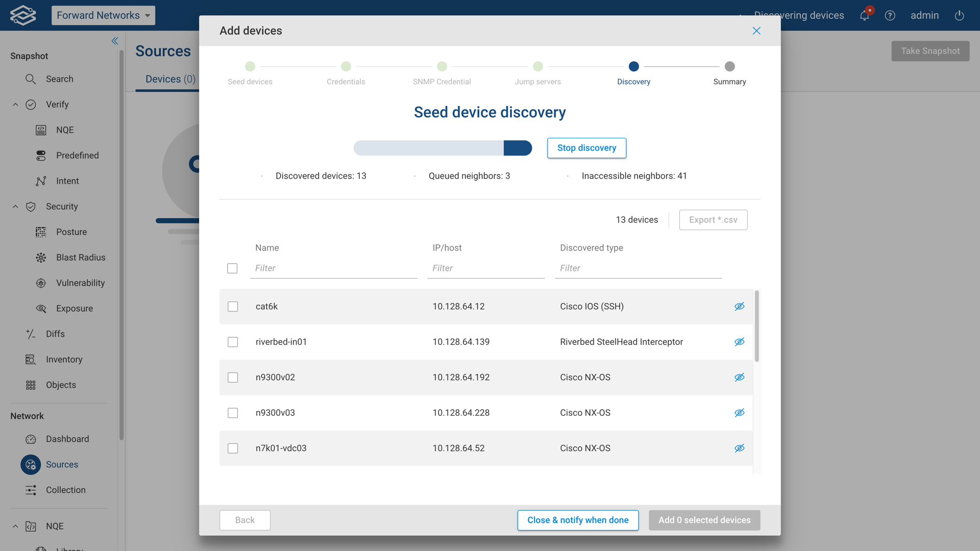Go to the Summary wizard step
The width and height of the screenshot is (980, 551).
(x=729, y=67)
